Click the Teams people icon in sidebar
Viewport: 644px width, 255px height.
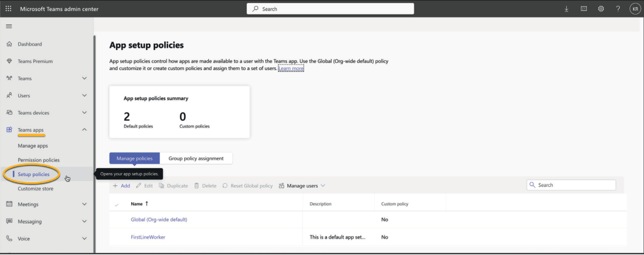click(x=10, y=78)
